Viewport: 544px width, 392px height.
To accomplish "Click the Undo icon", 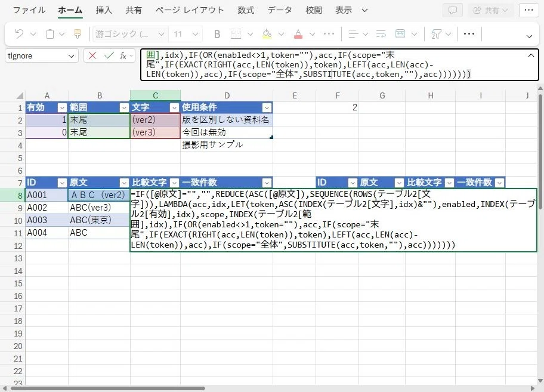I will (19, 34).
